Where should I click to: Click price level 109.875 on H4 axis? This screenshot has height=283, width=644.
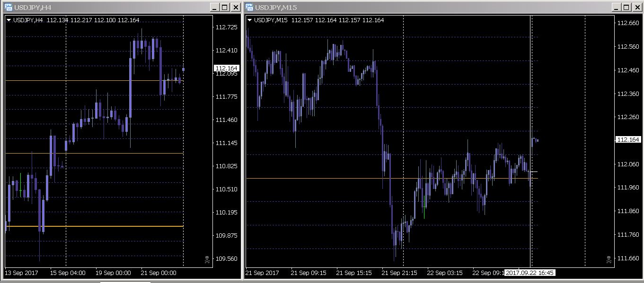click(x=227, y=235)
